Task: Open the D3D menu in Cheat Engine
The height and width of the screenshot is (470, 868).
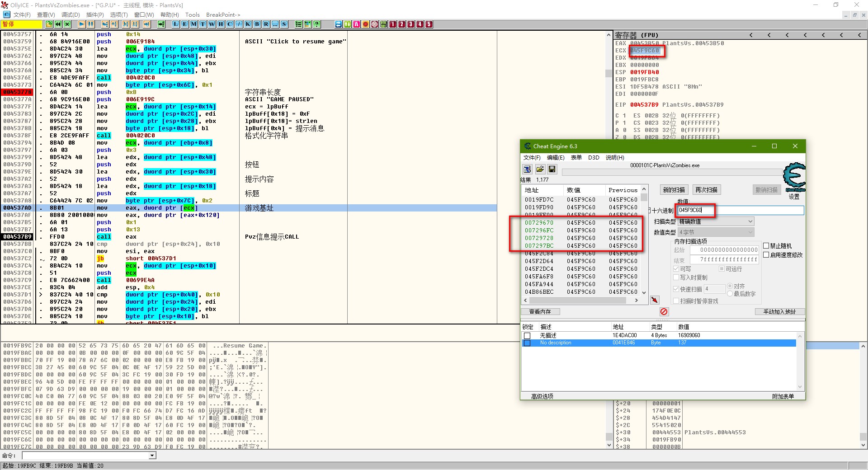Action: click(x=594, y=158)
